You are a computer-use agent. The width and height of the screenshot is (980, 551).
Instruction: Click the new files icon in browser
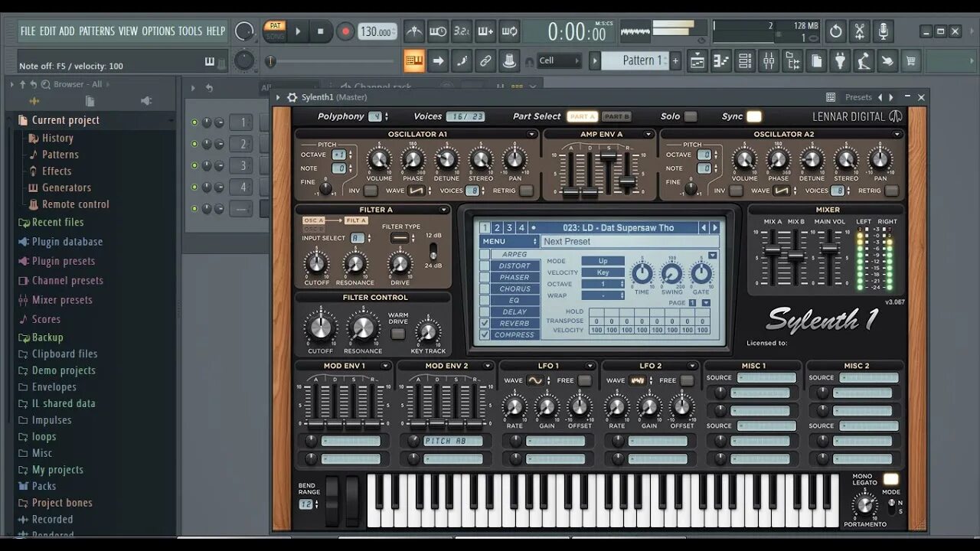pyautogui.click(x=90, y=101)
